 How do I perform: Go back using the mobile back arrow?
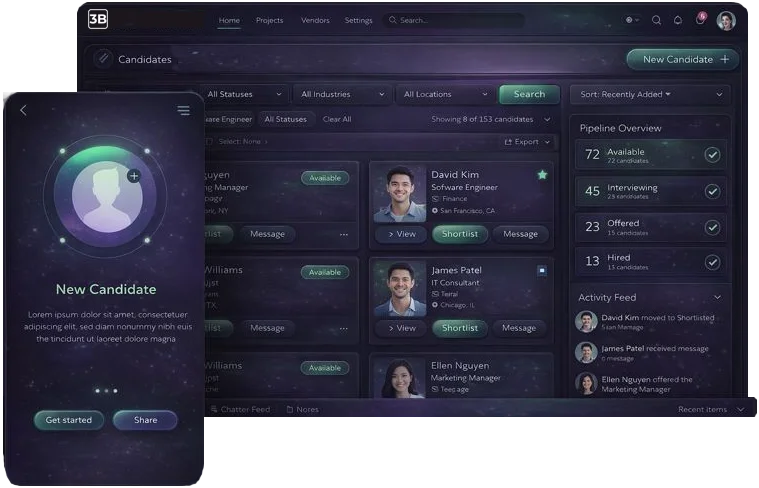click(x=23, y=110)
